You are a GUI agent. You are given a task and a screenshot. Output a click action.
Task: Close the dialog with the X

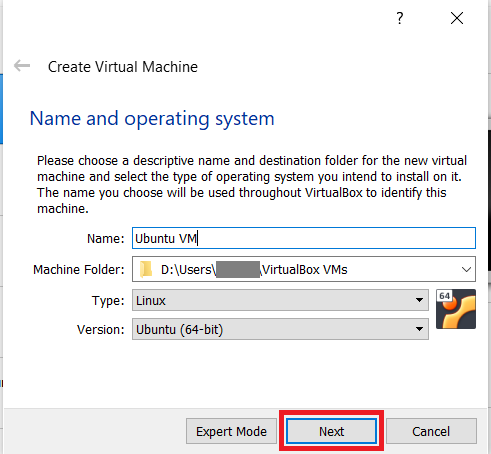coord(457,18)
